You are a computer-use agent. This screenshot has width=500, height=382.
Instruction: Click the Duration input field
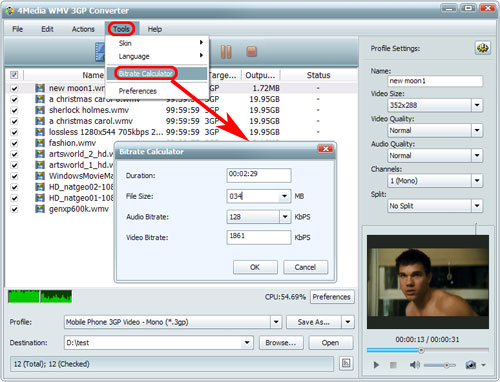tap(259, 175)
